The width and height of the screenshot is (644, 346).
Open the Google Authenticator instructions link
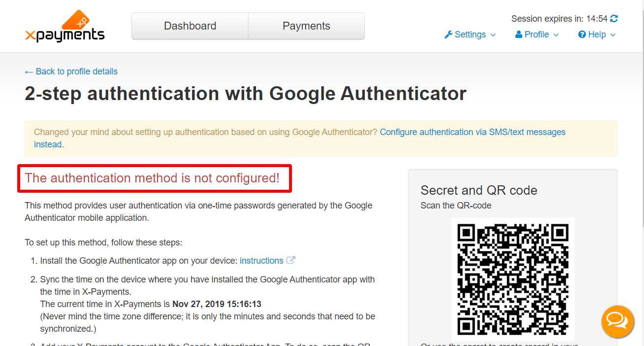point(261,261)
